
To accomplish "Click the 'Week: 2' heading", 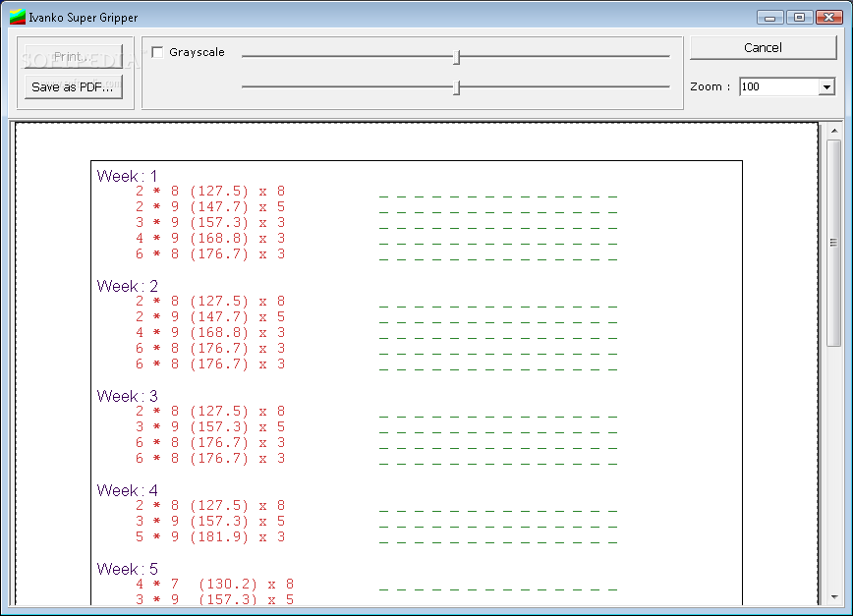I will coord(128,286).
